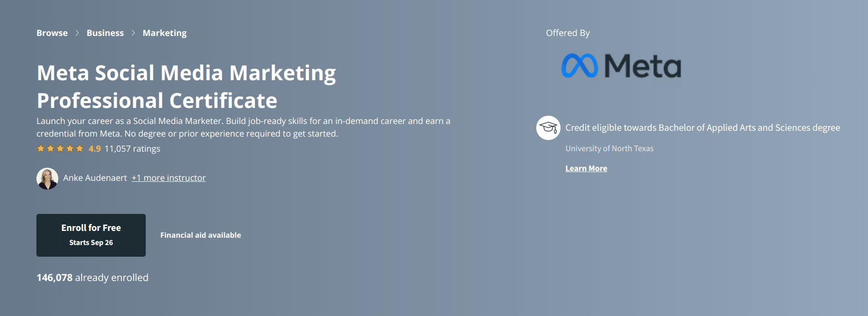Click Anke Audenaert's profile photo
Image resolution: width=868 pixels, height=316 pixels.
[47, 178]
